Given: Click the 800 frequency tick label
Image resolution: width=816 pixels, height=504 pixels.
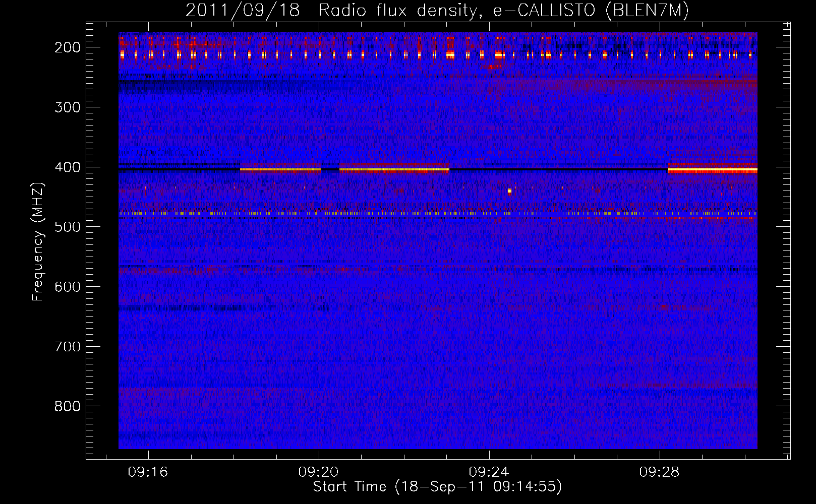Looking at the screenshot, I should pyautogui.click(x=67, y=406).
